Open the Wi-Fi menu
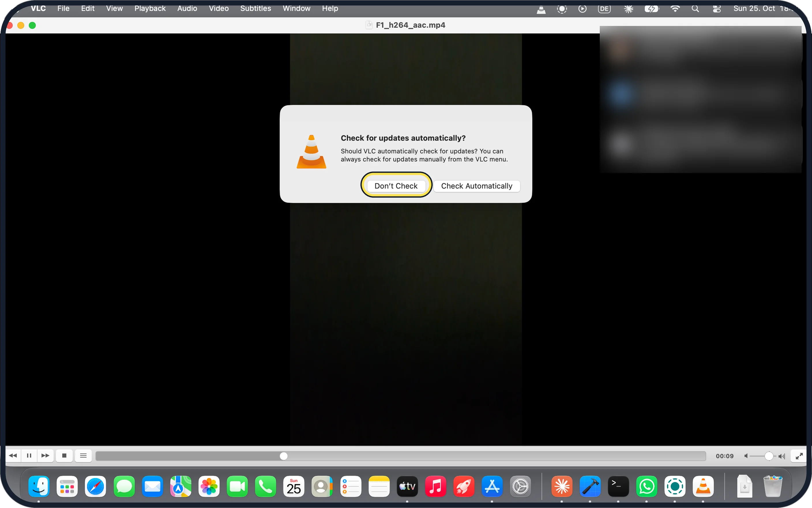 coord(675,9)
